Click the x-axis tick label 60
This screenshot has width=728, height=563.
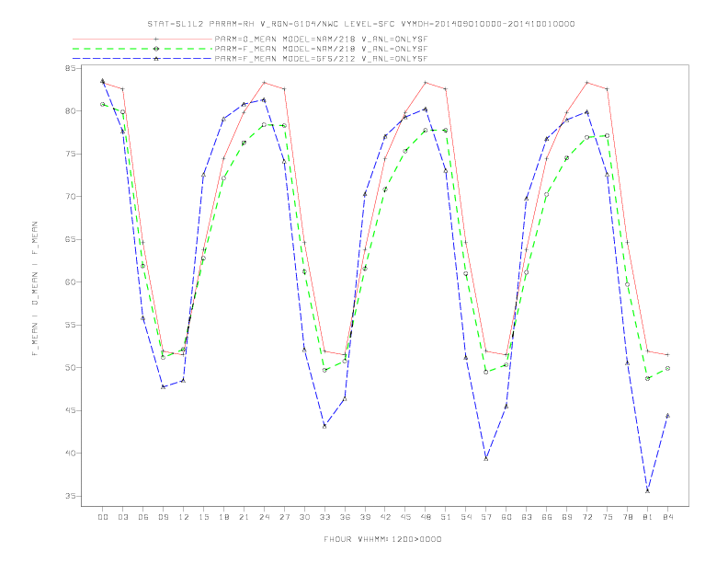click(x=506, y=517)
